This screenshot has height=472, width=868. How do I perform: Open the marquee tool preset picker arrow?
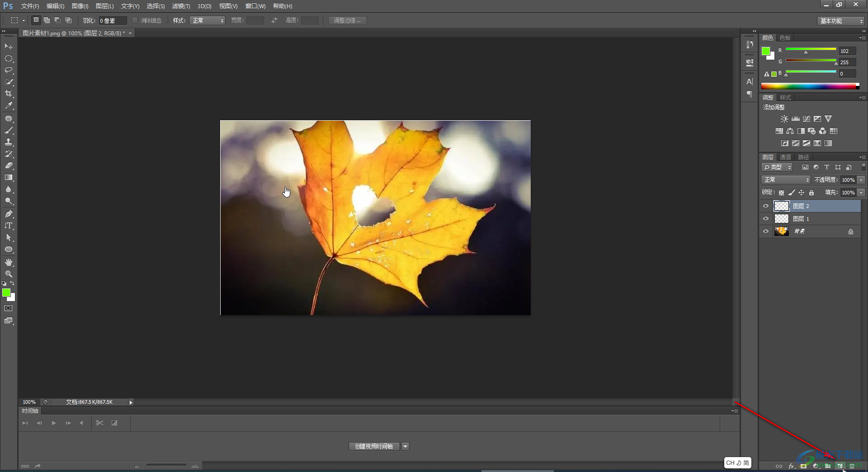tap(24, 20)
